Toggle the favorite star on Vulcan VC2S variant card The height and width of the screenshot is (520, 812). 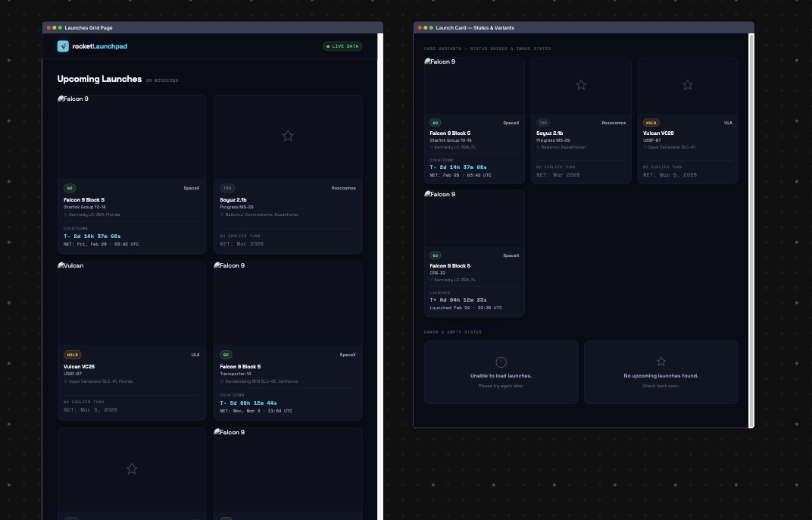point(687,85)
